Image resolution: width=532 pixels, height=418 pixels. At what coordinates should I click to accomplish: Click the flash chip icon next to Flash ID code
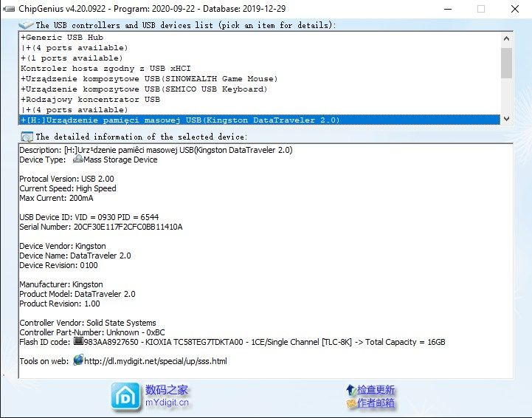coord(78,341)
